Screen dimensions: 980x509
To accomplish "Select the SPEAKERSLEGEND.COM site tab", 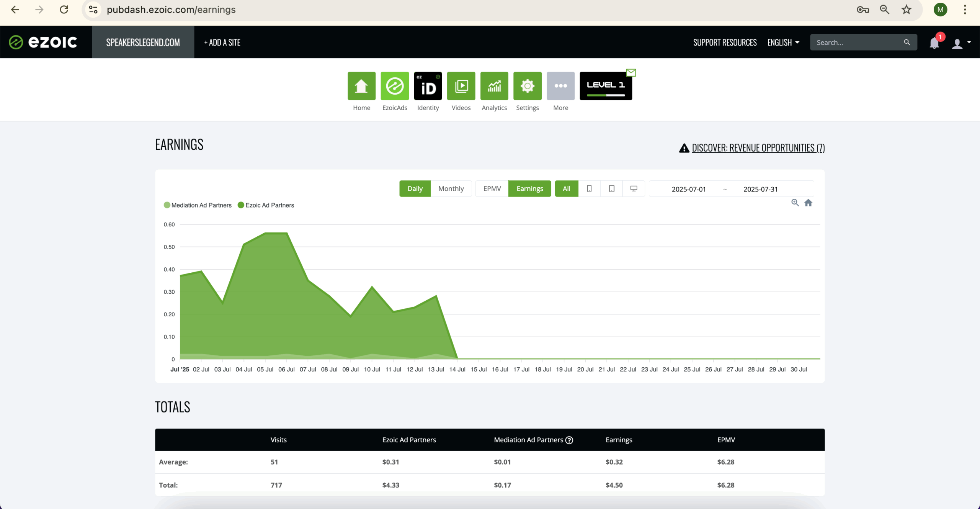I will [143, 42].
